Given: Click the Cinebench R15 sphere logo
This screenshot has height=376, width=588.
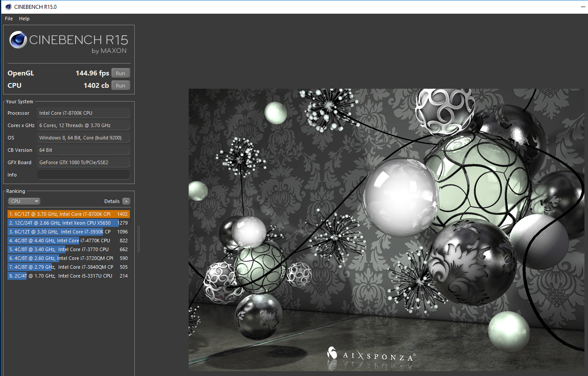Looking at the screenshot, I should coord(18,40).
